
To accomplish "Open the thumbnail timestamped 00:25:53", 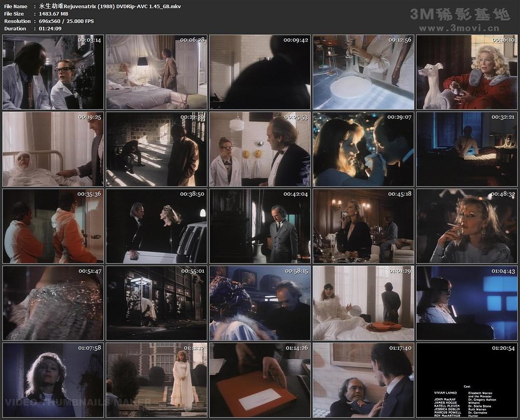I will click(x=260, y=149).
